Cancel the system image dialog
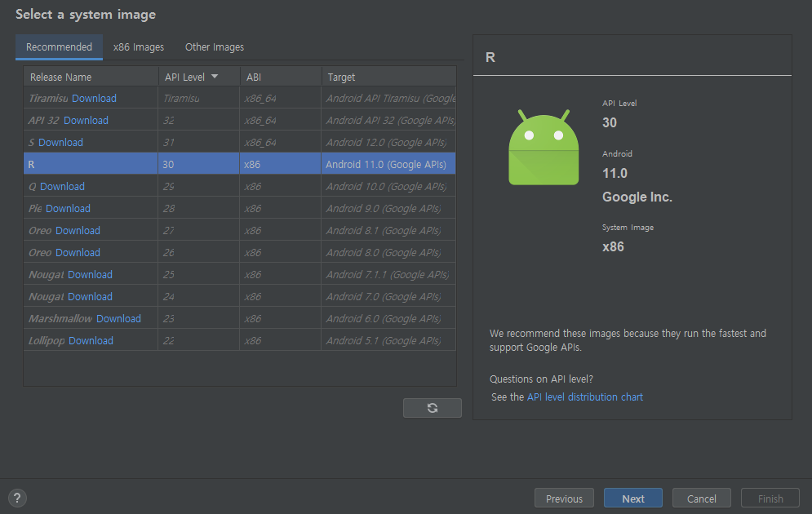 pos(701,498)
